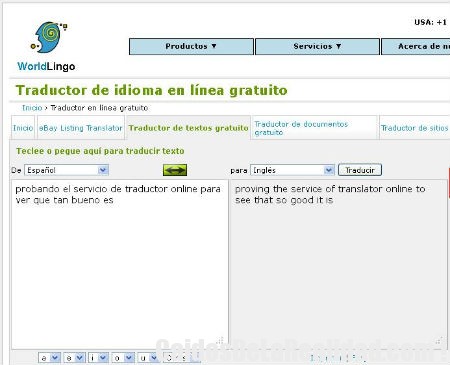Click the Traducir button

360,170
